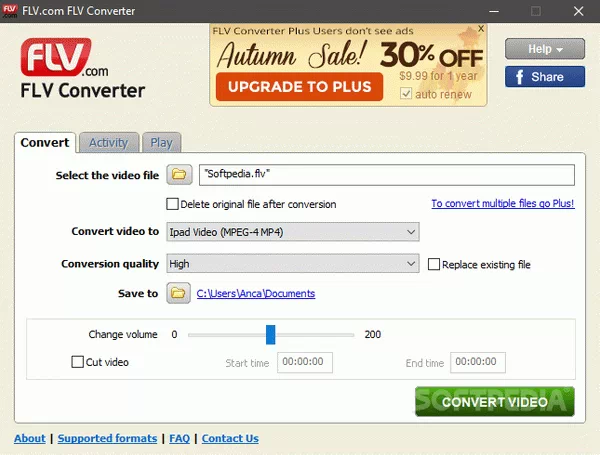Close the Autumn Sale ad banner
Viewport: 600px width, 455px height.
coord(481,29)
